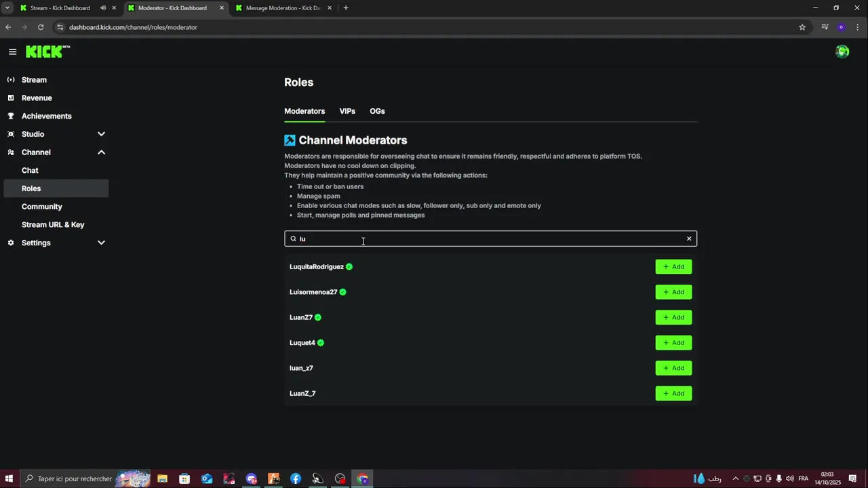Click LuquitaRodriguez verified badge

(x=349, y=267)
